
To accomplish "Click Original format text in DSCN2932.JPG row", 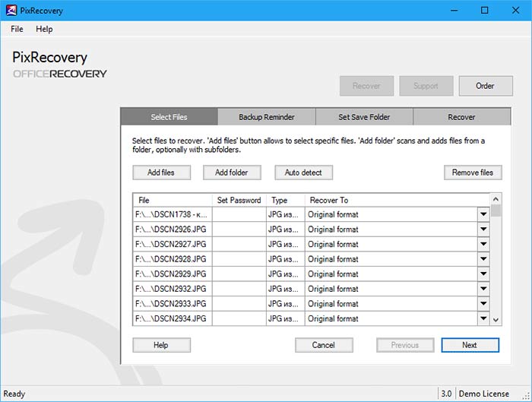I will [333, 289].
